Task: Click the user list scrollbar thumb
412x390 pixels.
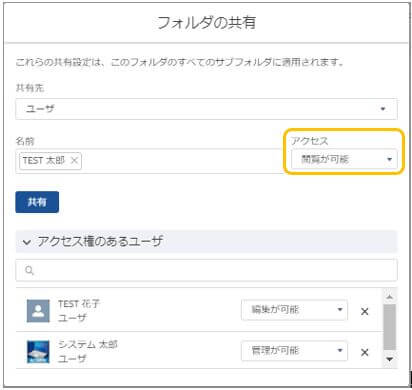Action: (x=390, y=327)
